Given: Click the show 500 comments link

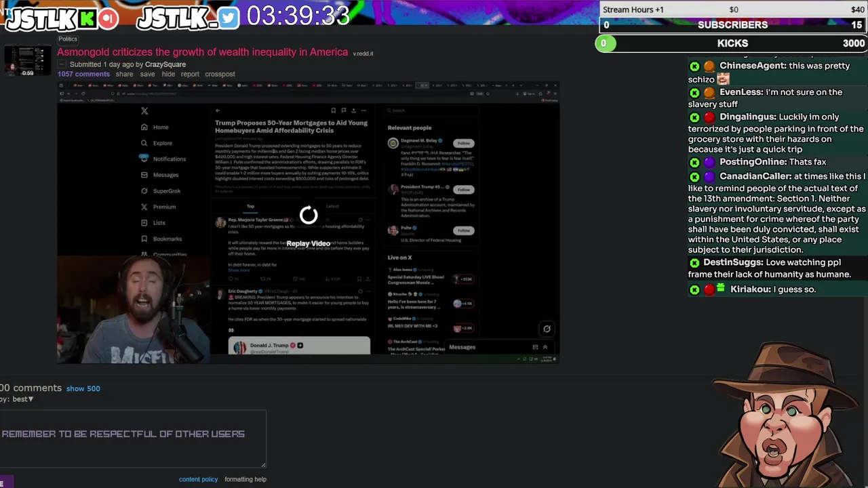Looking at the screenshot, I should click(x=83, y=388).
